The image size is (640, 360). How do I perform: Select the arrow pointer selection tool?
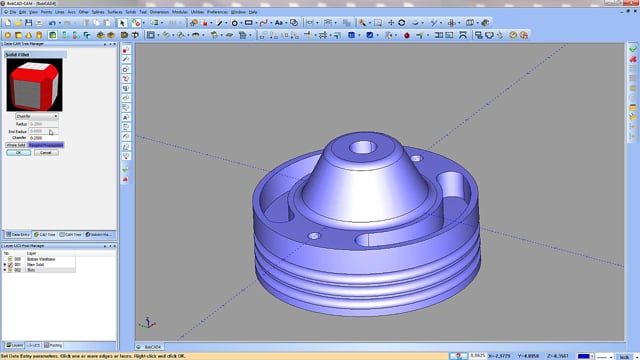(122, 23)
